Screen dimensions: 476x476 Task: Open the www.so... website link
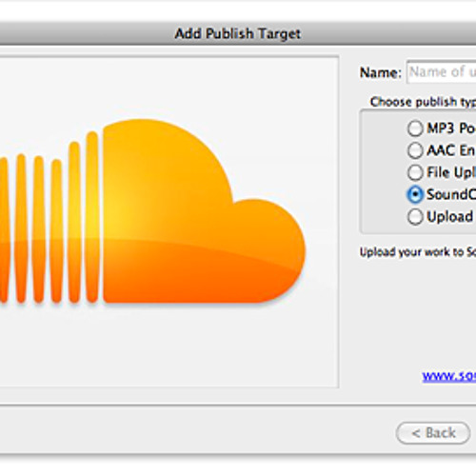pos(449,376)
